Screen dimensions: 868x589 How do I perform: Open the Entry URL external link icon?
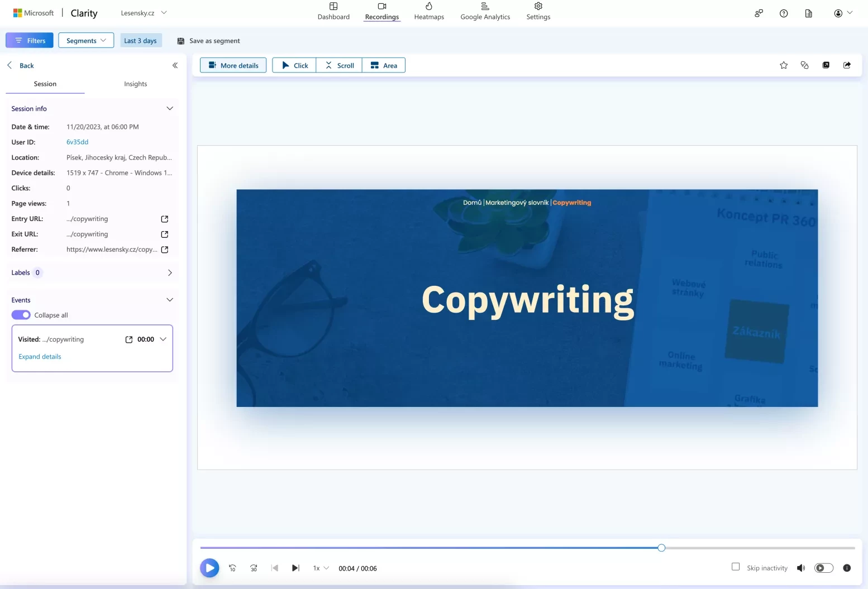(x=164, y=219)
